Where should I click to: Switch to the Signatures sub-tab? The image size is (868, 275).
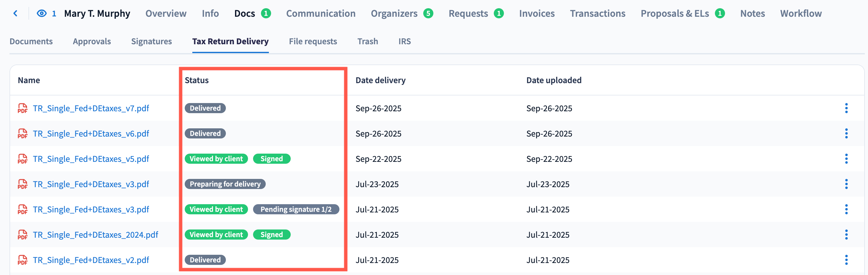pyautogui.click(x=151, y=41)
